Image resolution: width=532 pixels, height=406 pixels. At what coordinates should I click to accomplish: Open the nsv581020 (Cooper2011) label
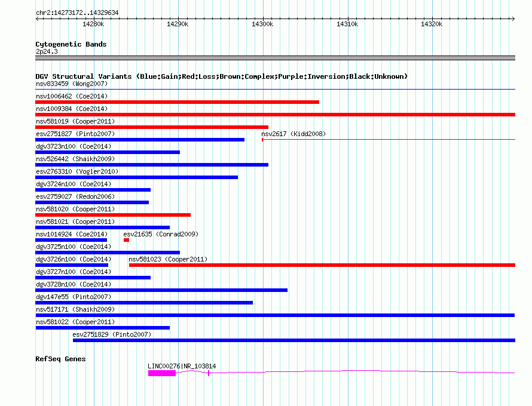point(75,209)
